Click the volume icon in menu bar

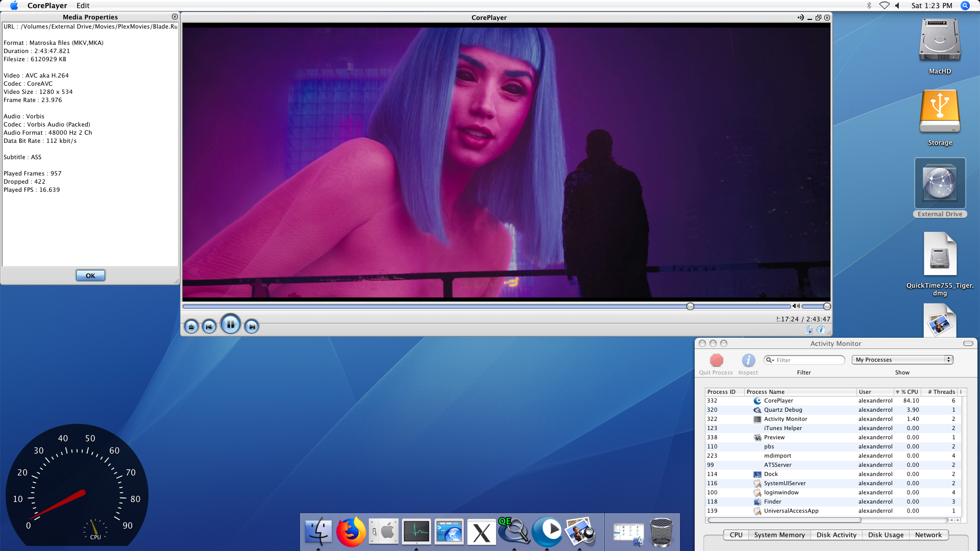897,6
